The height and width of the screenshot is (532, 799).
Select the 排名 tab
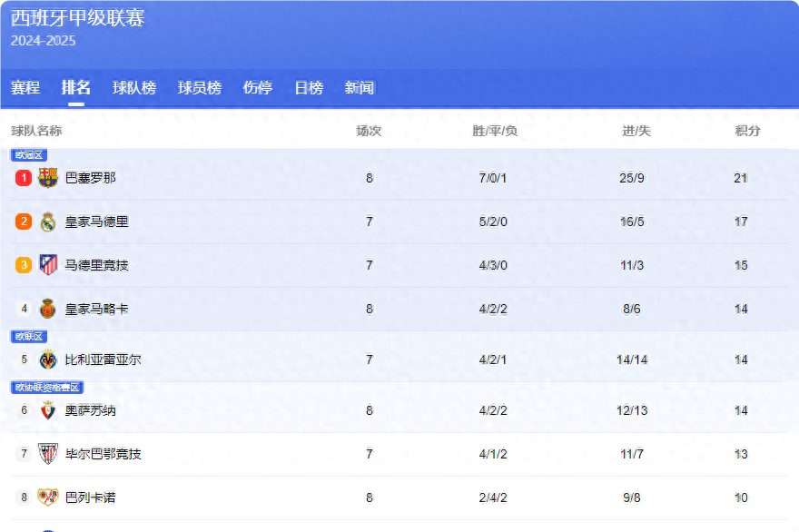(76, 88)
